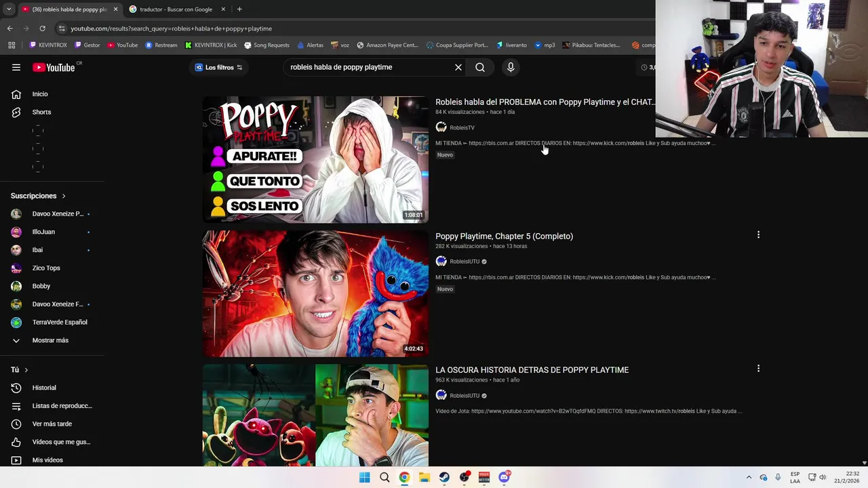
Task: Open the Robleis PROBLEMA con Poppy Playtime thumbnail
Action: [315, 159]
